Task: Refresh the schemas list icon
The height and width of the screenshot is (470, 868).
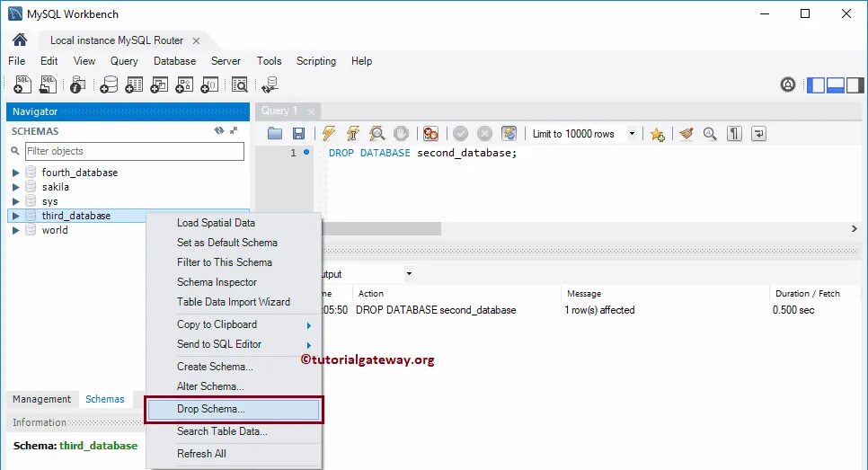Action: point(219,130)
